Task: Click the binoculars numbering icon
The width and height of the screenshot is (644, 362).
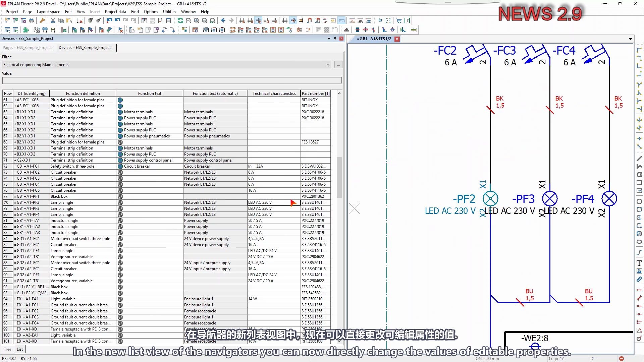Action: (45, 30)
